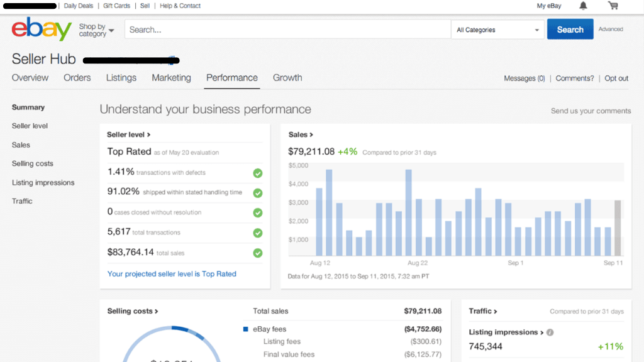Click the Listing impressions info icon
The width and height of the screenshot is (644, 362).
tap(550, 332)
